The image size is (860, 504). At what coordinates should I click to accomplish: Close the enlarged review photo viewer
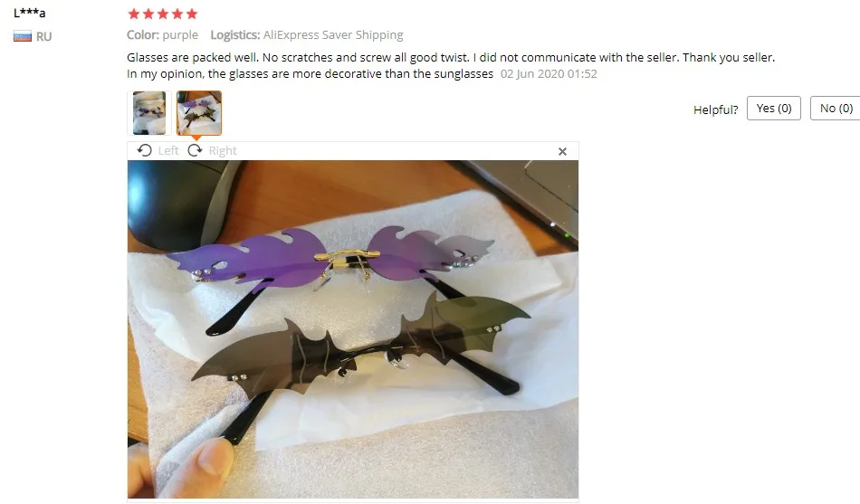pos(562,151)
